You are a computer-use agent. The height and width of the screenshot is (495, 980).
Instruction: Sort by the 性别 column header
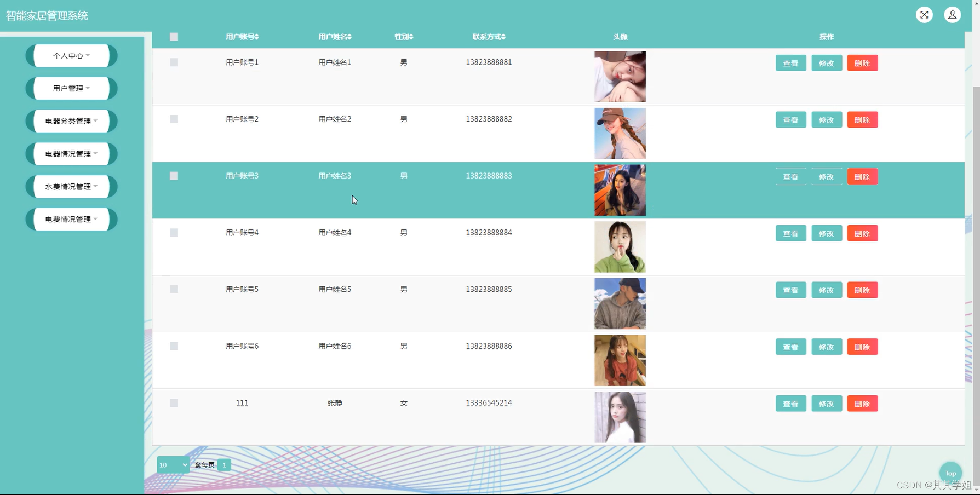[x=404, y=37]
